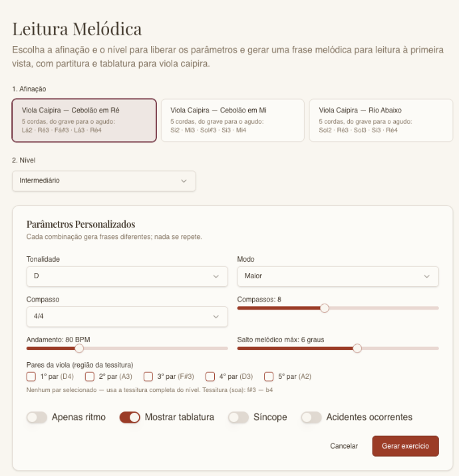Expand the Modo dropdown showing Maior
459x476 pixels.
pos(338,276)
